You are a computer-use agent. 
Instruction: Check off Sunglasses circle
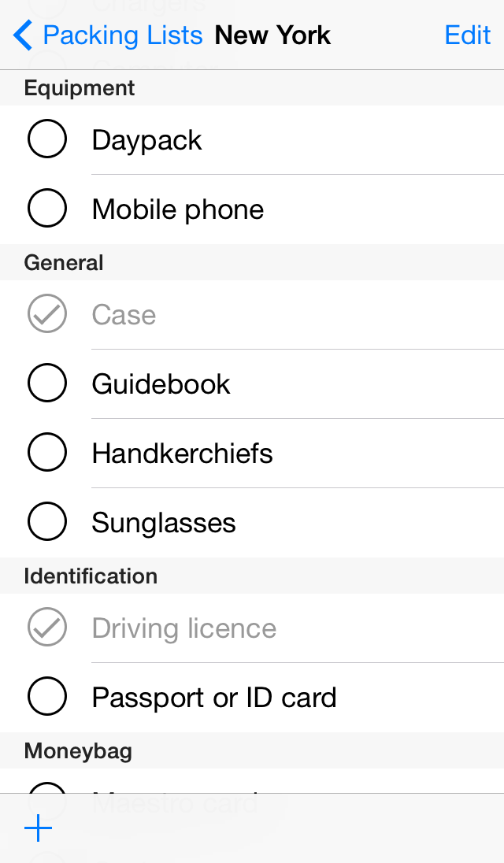47,523
